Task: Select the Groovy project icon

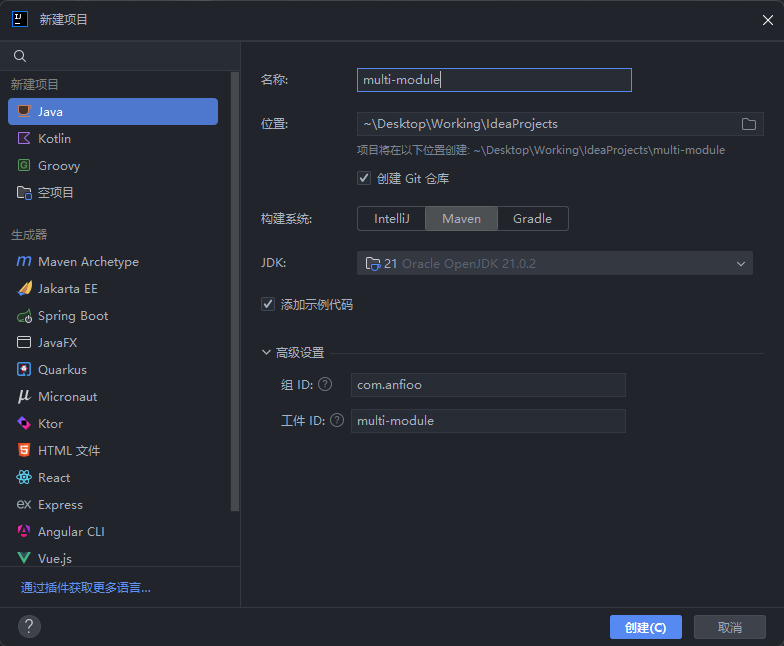Action: (x=24, y=166)
